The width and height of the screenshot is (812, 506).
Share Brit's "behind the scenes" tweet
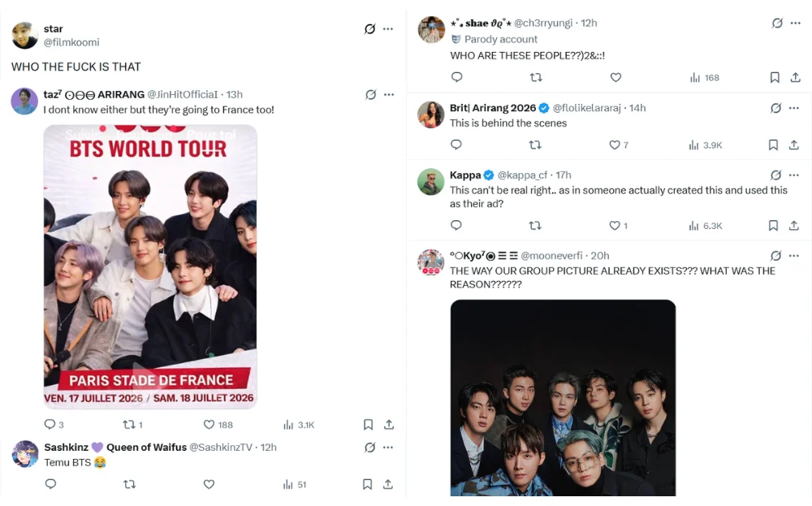[x=795, y=145]
